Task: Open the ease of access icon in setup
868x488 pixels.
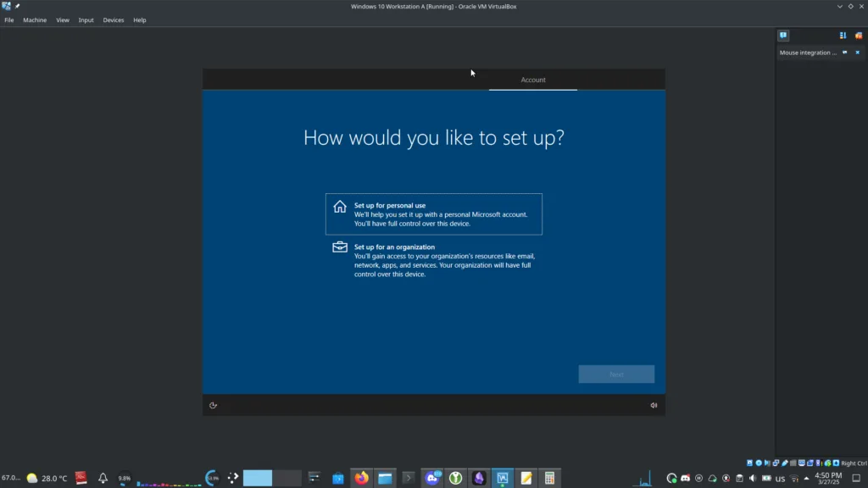Action: (x=213, y=406)
